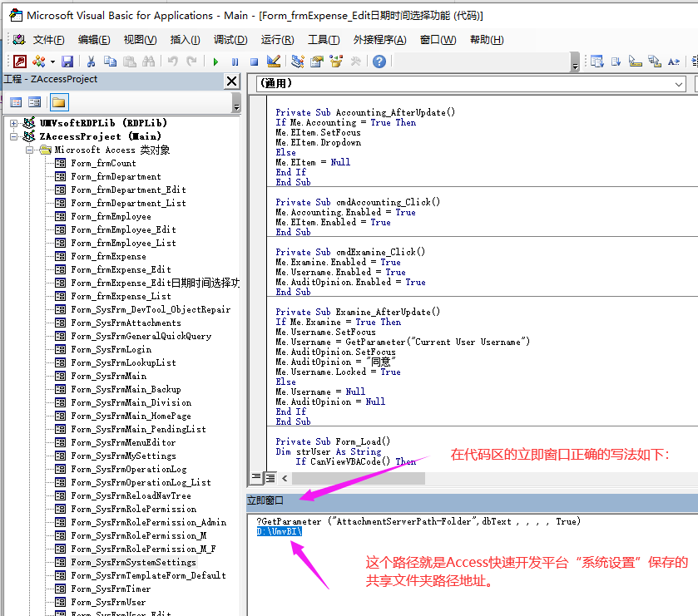
Task: Click the Parameter Info edit toolbar icon
Action: 655,62
